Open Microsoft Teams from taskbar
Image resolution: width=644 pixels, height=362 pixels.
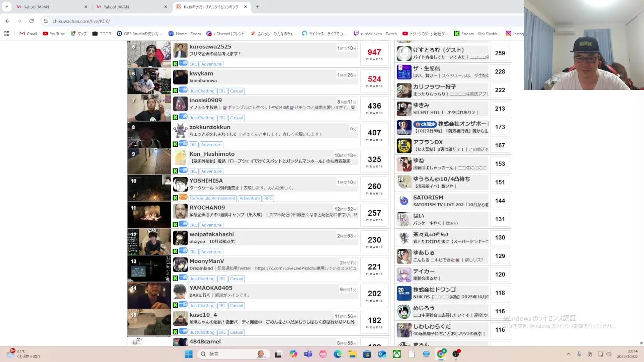click(308, 354)
